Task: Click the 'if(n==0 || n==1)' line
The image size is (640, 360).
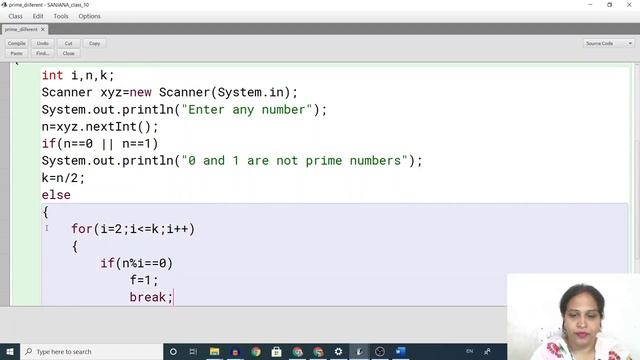Action: tap(100, 144)
